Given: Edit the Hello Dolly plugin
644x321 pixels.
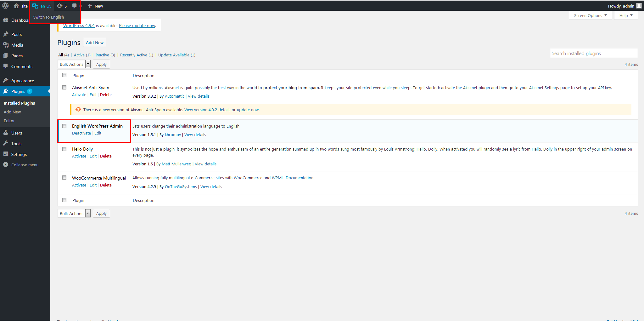Looking at the screenshot, I should 93,156.
